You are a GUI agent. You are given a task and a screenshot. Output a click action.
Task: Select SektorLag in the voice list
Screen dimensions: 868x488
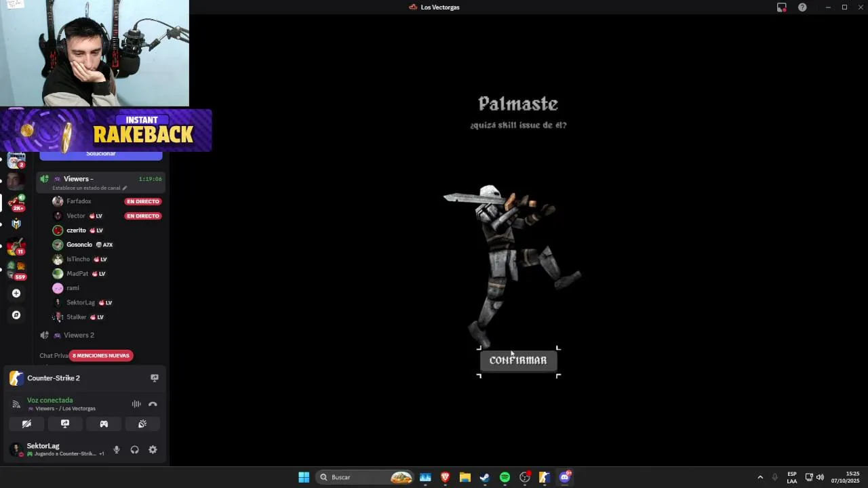[81, 302]
